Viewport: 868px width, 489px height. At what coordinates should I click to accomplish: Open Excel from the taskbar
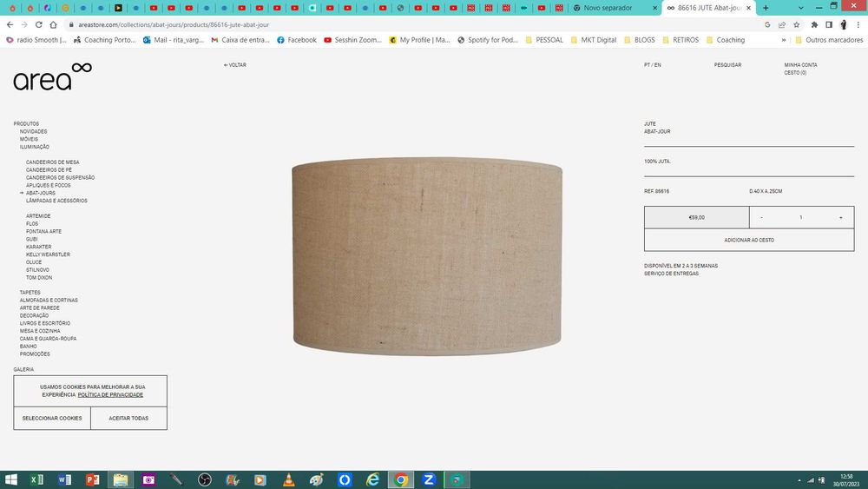pos(36,479)
